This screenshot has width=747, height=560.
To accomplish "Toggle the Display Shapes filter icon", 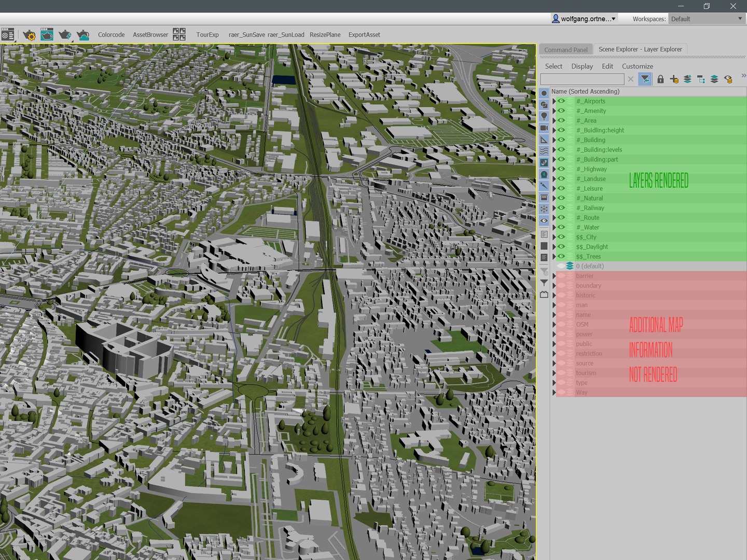I will tap(544, 105).
